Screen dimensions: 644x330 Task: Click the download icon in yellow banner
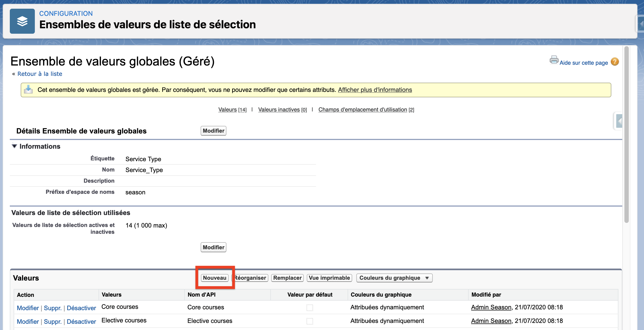click(28, 89)
